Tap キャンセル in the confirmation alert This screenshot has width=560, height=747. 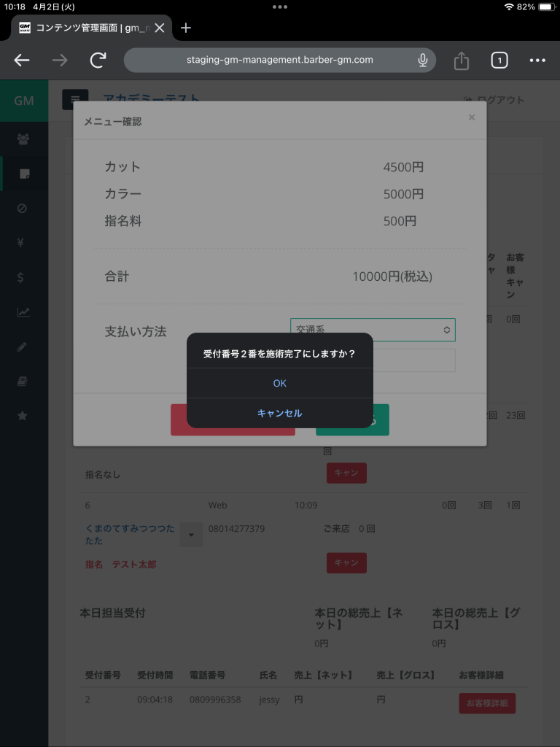[x=279, y=413]
